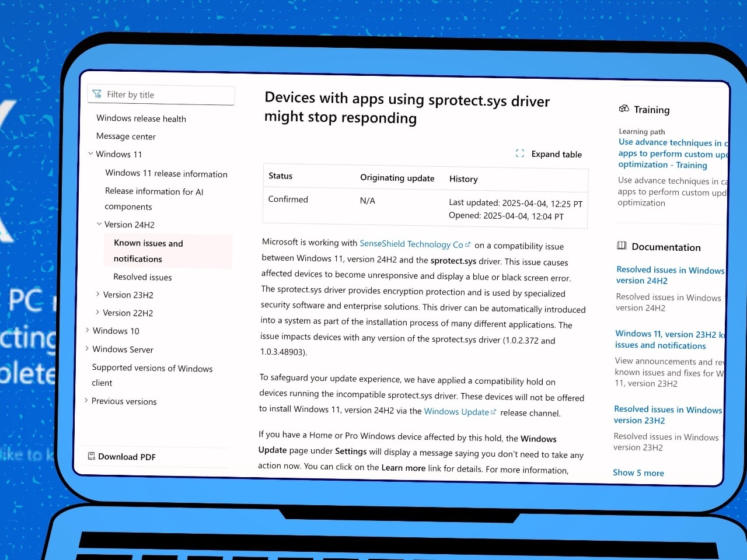Screen dimensions: 747x560
Task: Open Resolved issues in Windows version 24H2 link
Action: (x=670, y=275)
